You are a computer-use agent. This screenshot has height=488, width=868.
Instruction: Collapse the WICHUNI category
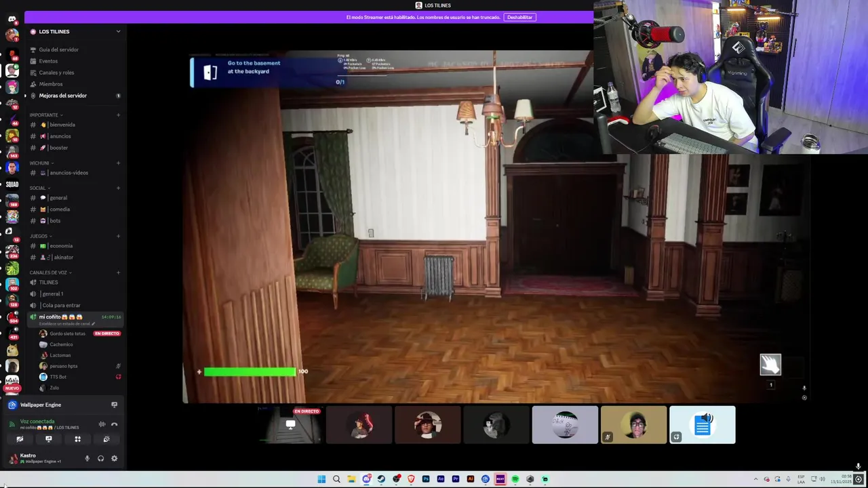pyautogui.click(x=41, y=163)
